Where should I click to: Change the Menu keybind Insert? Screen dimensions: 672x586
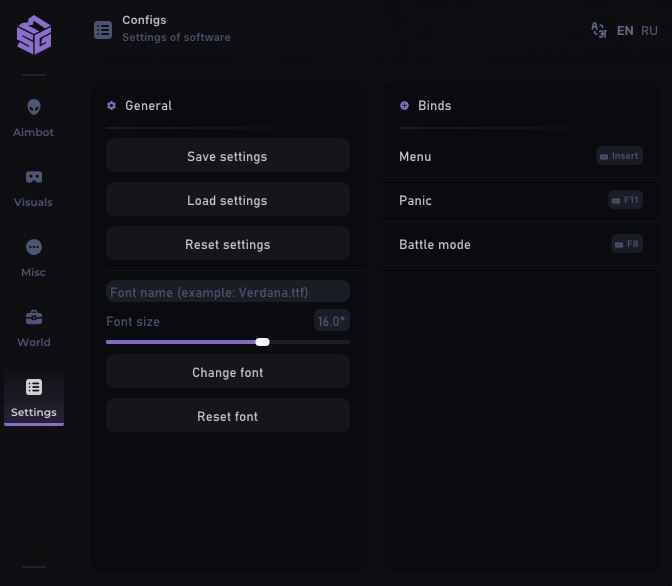(x=620, y=156)
